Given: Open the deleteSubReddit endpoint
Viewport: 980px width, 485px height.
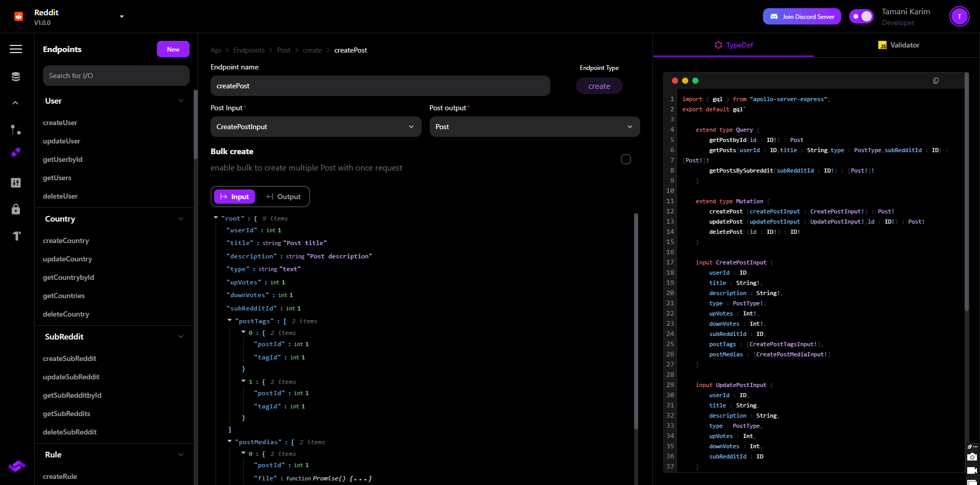Looking at the screenshot, I should (70, 432).
